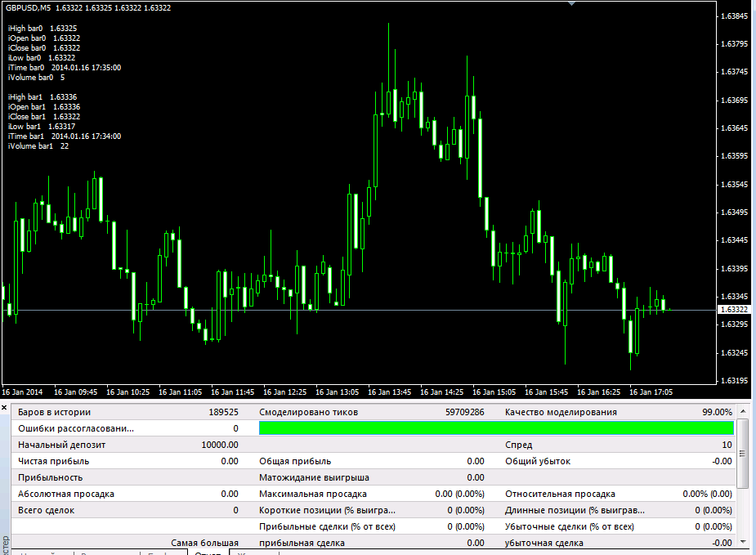Select the ticks value 59709286
756x555 pixels.
tap(464, 412)
